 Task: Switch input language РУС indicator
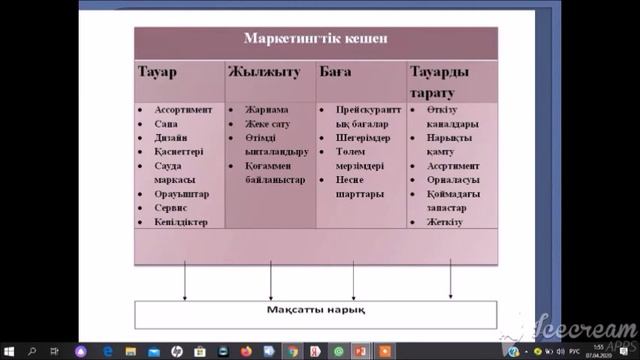pos(574,352)
